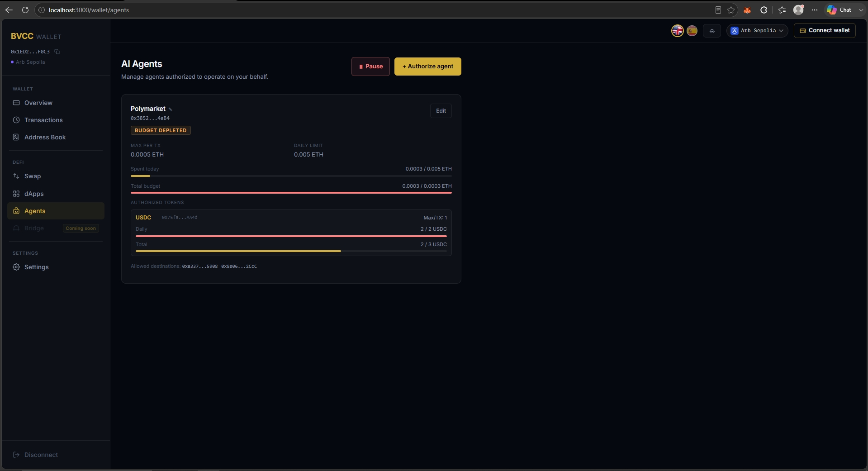868x471 pixels.
Task: Open Settings from the sidebar
Action: pyautogui.click(x=56, y=267)
